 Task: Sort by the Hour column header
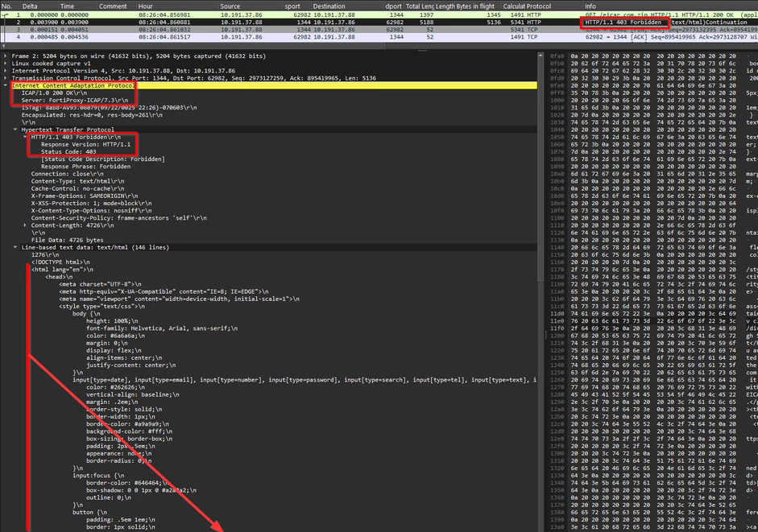(177, 6)
